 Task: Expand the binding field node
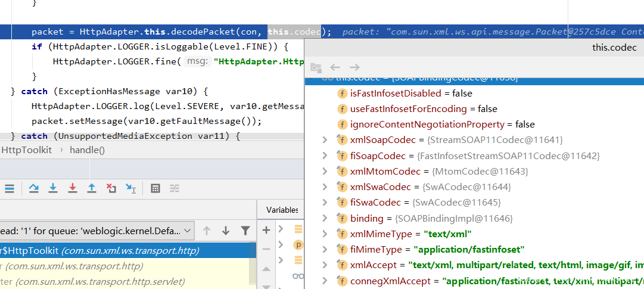[325, 218]
